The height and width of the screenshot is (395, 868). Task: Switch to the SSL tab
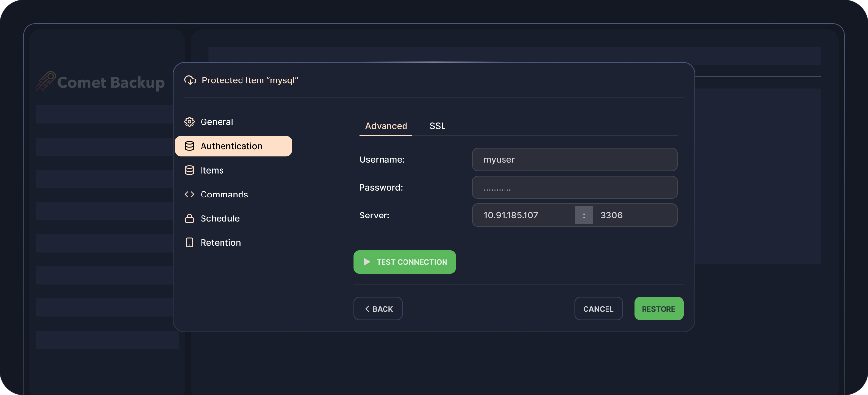(437, 126)
